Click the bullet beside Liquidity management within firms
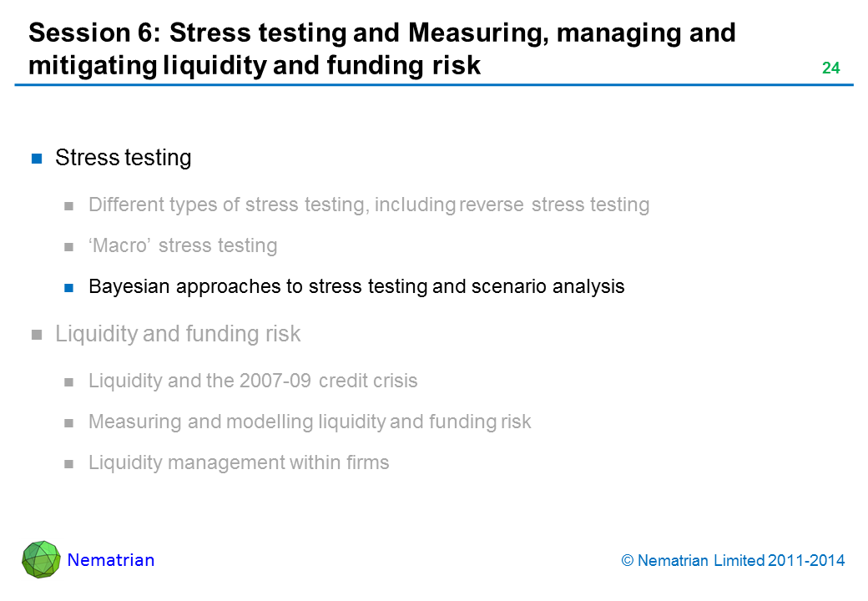This screenshot has height=601, width=868. click(70, 464)
